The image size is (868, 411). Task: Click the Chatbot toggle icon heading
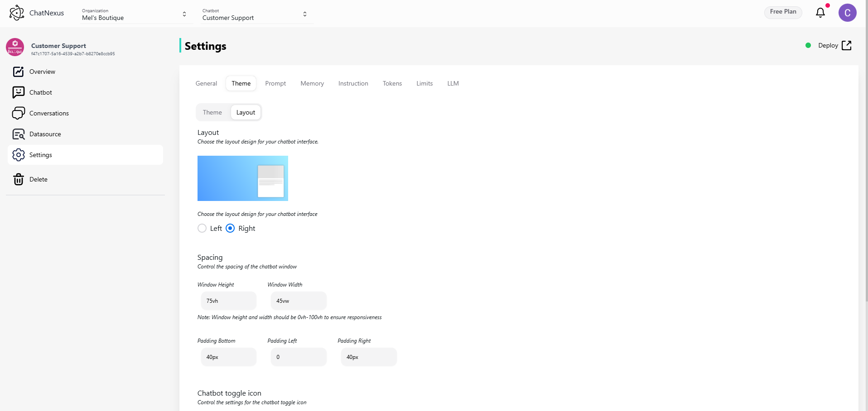tap(229, 393)
